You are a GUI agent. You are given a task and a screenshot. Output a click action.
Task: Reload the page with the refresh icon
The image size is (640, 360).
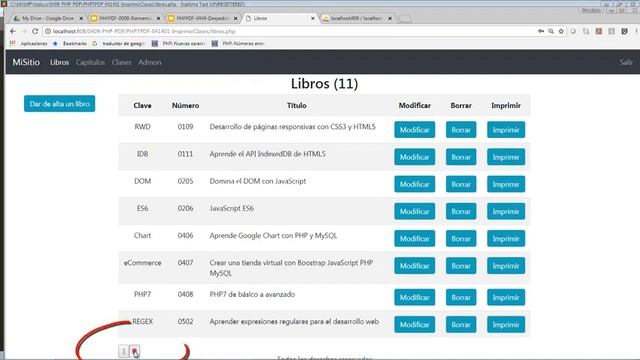tap(35, 31)
